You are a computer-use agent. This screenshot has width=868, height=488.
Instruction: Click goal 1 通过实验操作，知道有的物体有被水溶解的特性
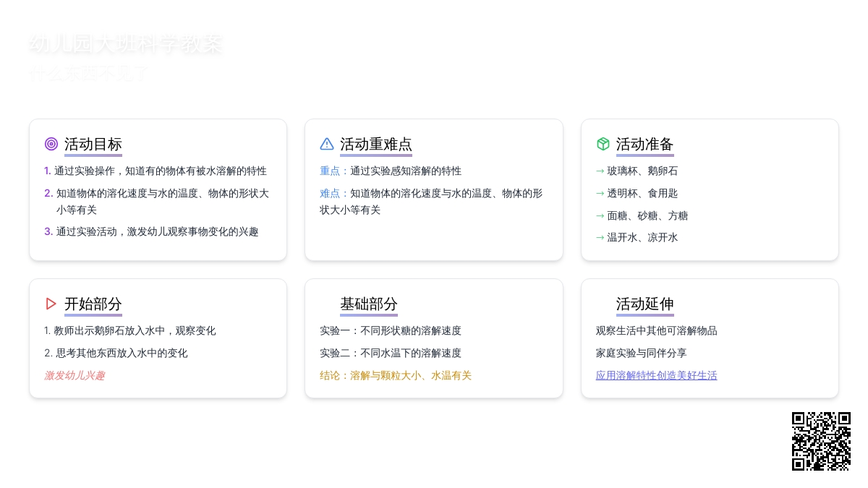156,171
